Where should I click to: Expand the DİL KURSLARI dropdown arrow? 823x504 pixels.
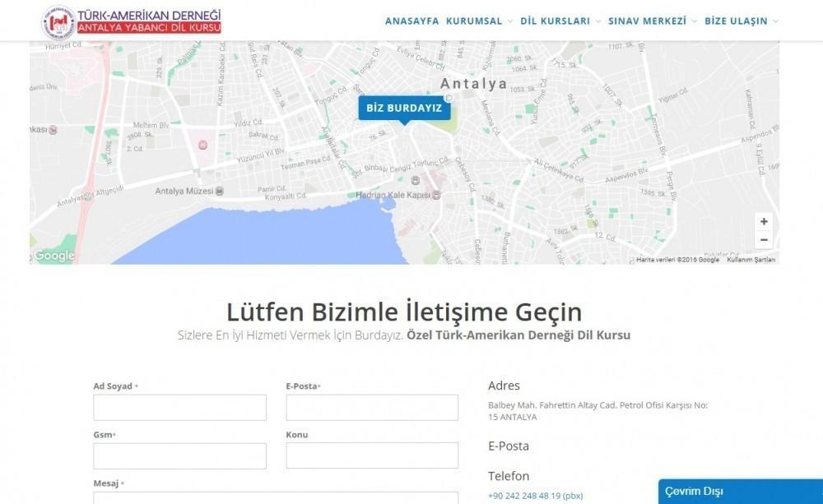pos(597,21)
